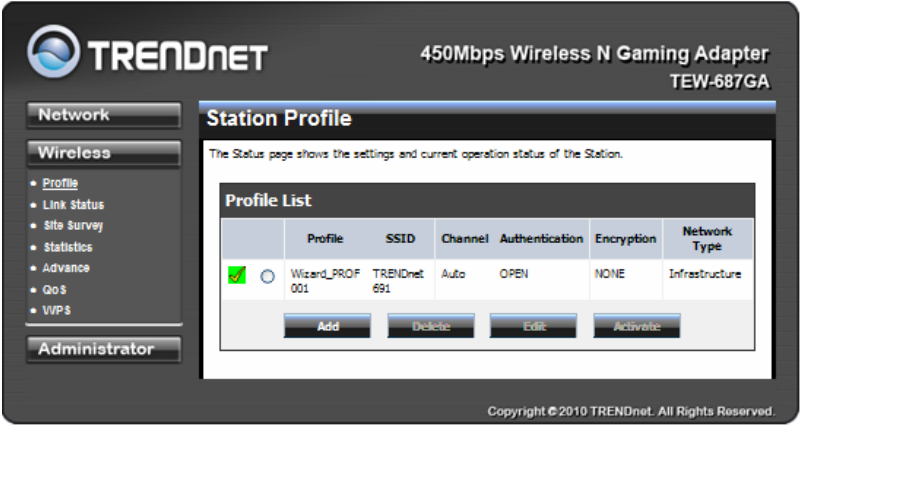Click the 450Mbps Wireless N Gaming Adapter title
The image size is (916, 477).
point(595,54)
